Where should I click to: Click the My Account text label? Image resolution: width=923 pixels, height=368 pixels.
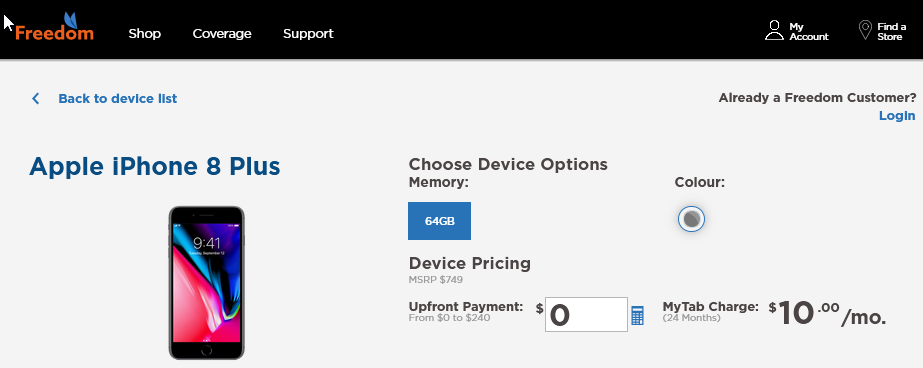pyautogui.click(x=808, y=32)
